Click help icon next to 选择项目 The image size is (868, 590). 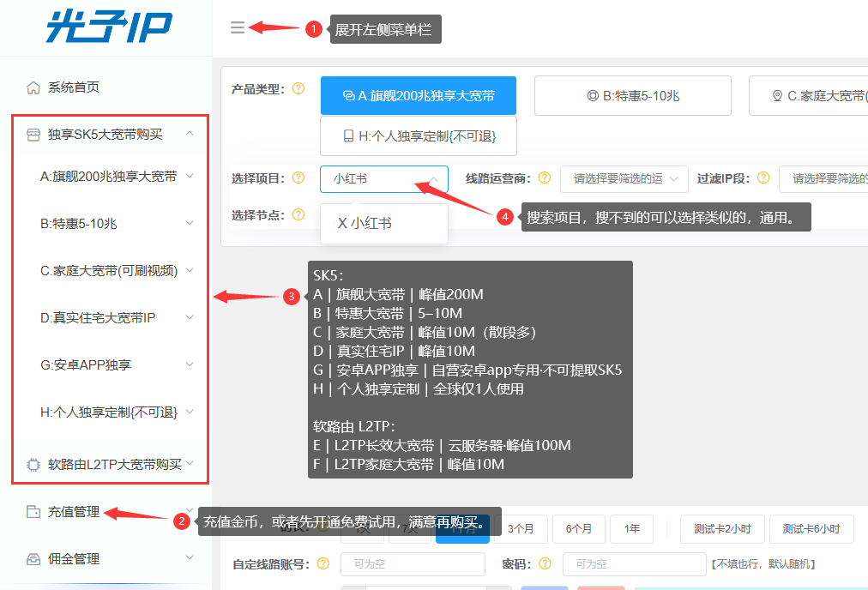[298, 178]
